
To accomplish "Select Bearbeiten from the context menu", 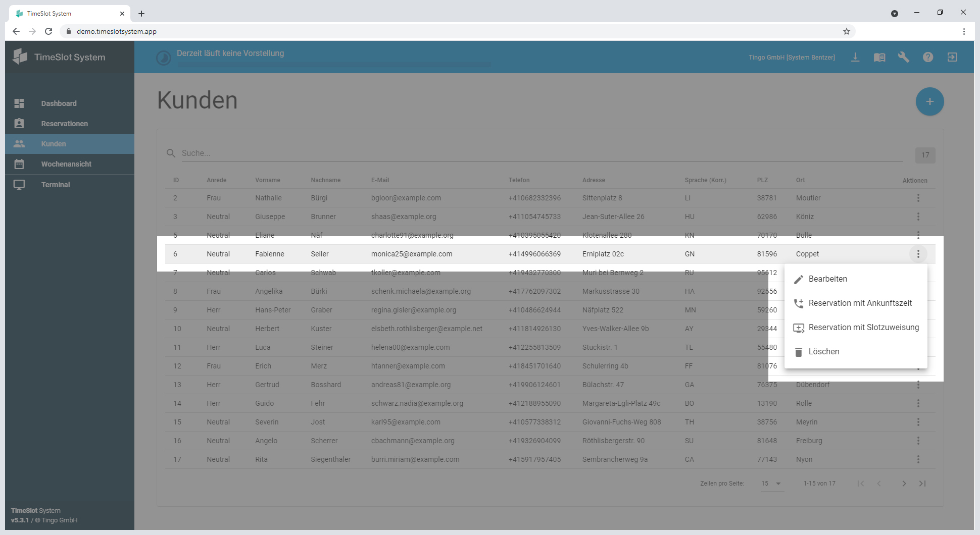I will [x=856, y=279].
